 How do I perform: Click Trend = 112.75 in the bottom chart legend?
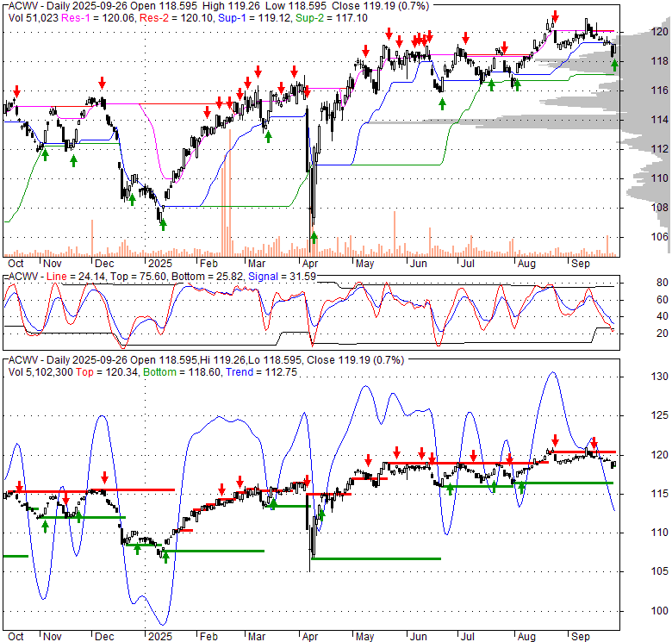point(261,372)
